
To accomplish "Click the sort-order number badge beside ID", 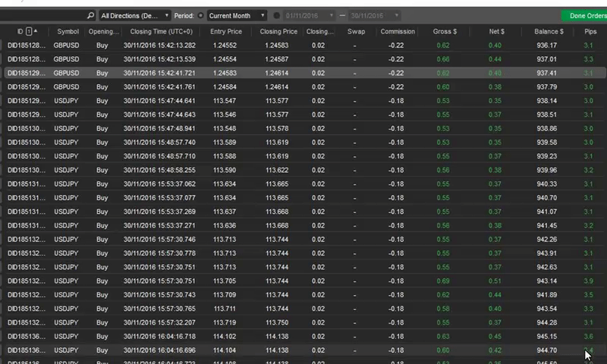I will pyautogui.click(x=29, y=31).
